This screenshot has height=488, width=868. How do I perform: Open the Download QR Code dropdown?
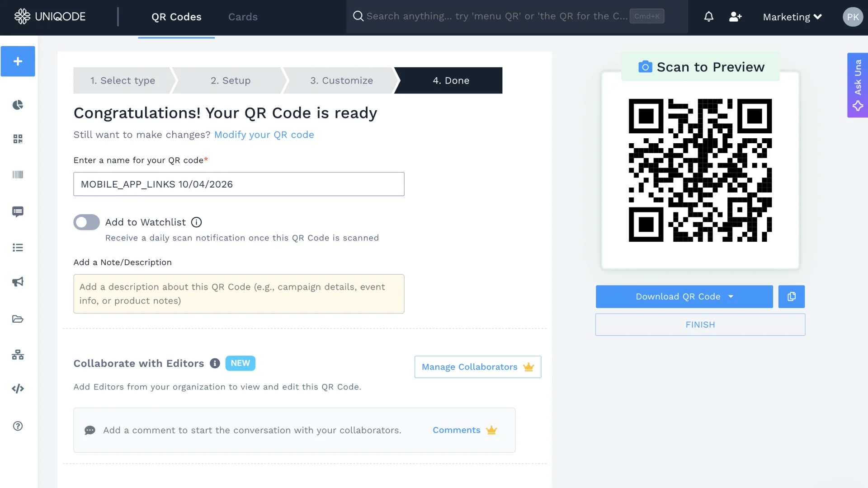click(x=684, y=296)
